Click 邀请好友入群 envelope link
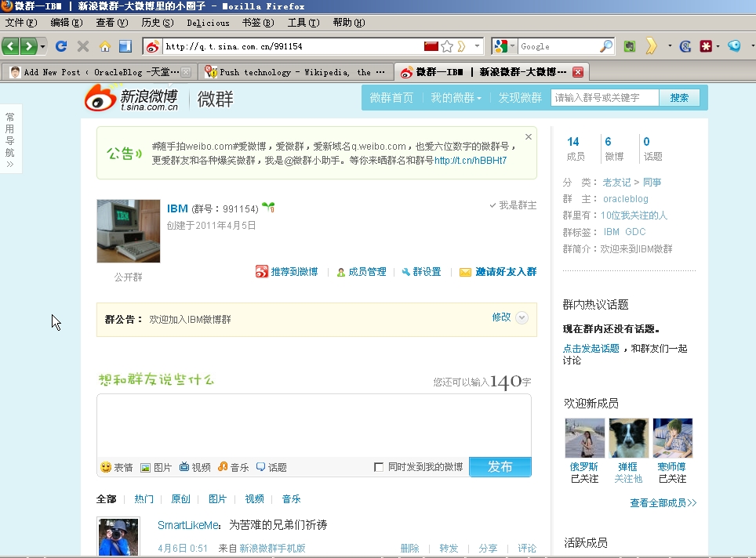756x558 pixels. [x=497, y=272]
